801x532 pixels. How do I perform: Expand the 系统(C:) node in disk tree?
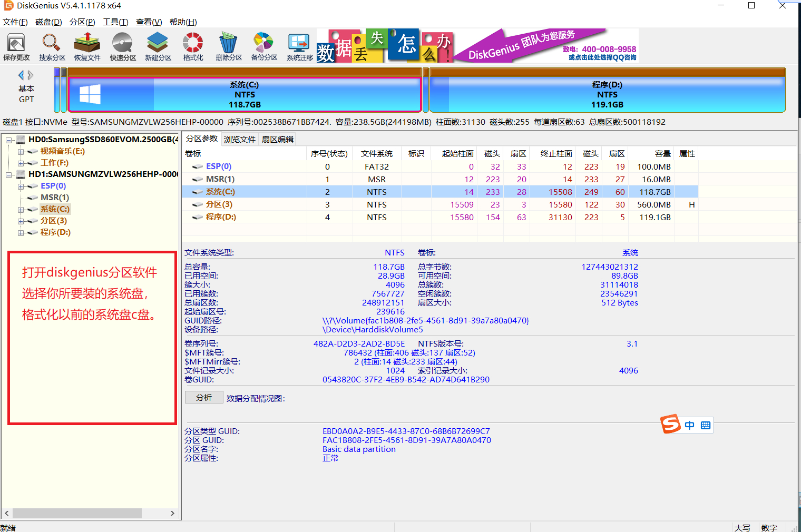[x=21, y=210]
